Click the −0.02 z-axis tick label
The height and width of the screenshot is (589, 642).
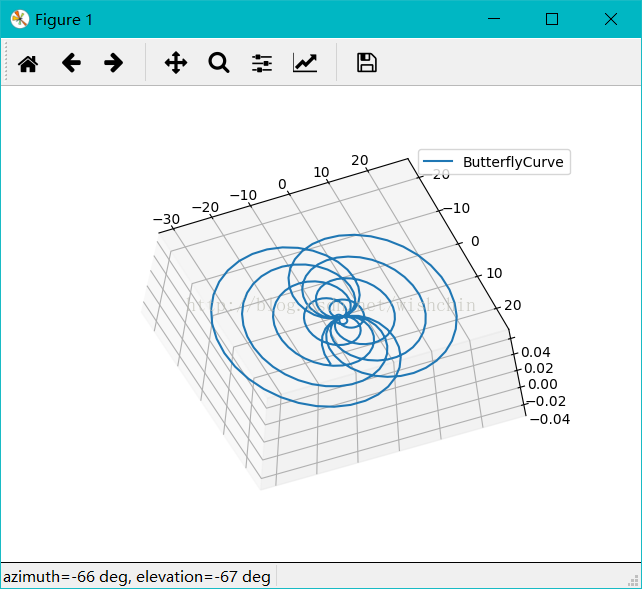tap(545, 402)
